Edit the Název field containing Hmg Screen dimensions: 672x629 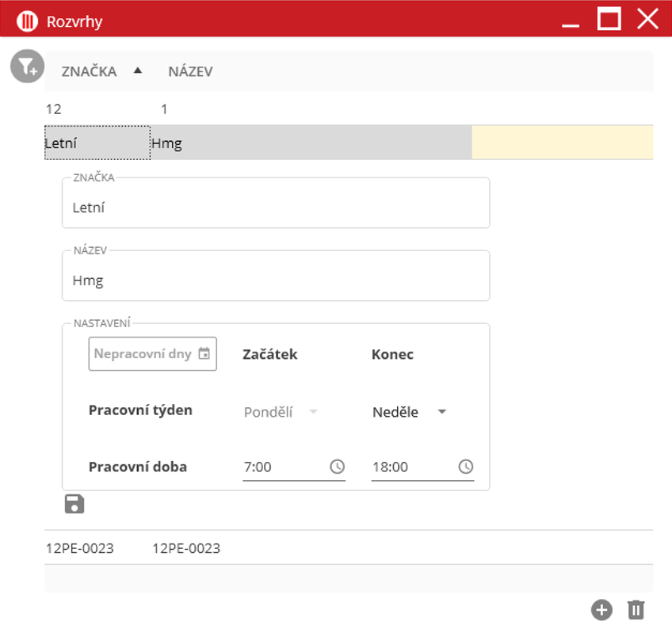[275, 280]
